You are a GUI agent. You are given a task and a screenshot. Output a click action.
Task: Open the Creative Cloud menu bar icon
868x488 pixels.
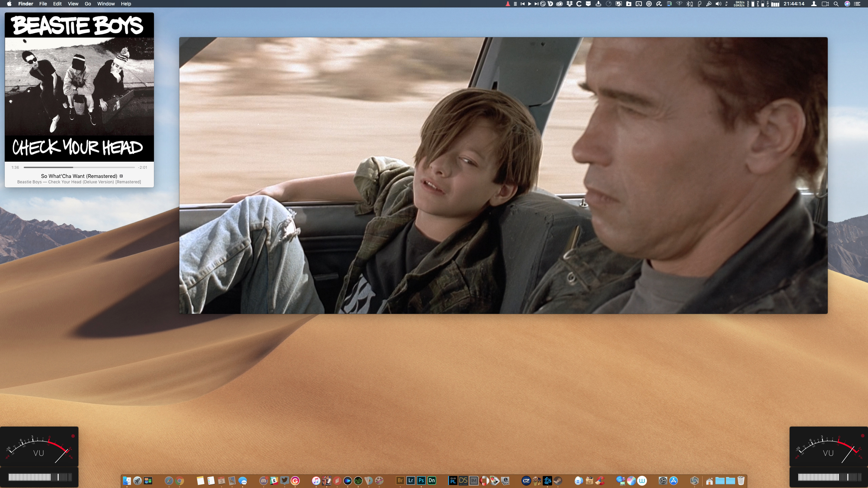[559, 4]
